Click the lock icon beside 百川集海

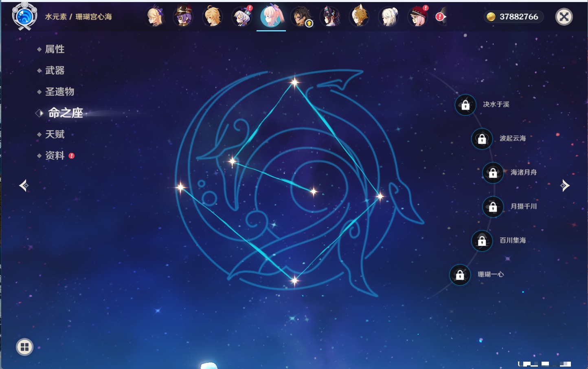pos(482,241)
